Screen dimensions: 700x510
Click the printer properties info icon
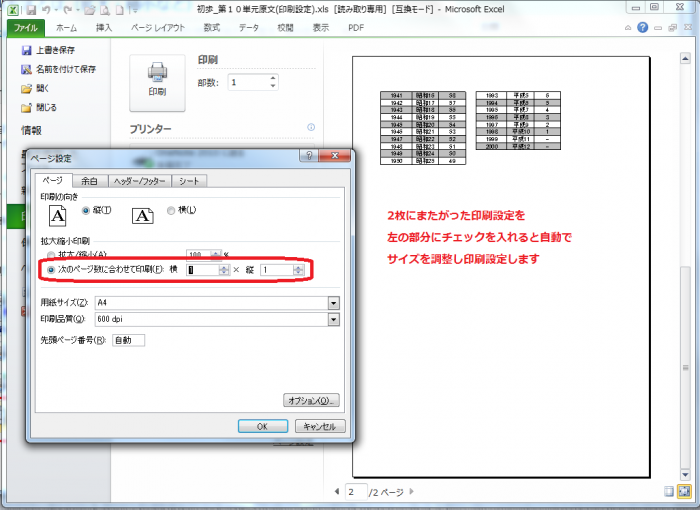coord(311,127)
